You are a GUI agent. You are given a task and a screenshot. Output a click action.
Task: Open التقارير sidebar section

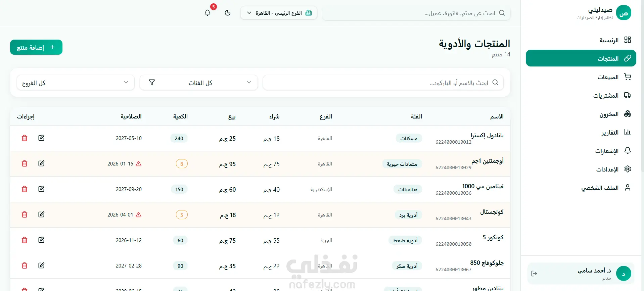click(x=581, y=132)
